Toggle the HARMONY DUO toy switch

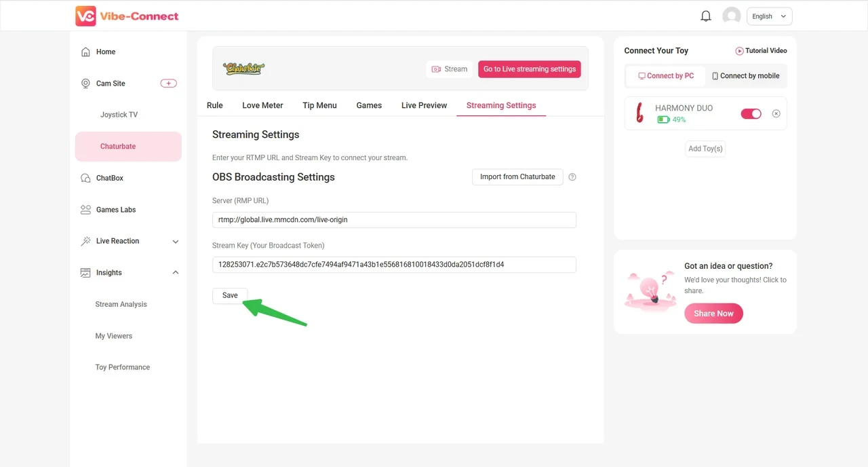(x=751, y=114)
